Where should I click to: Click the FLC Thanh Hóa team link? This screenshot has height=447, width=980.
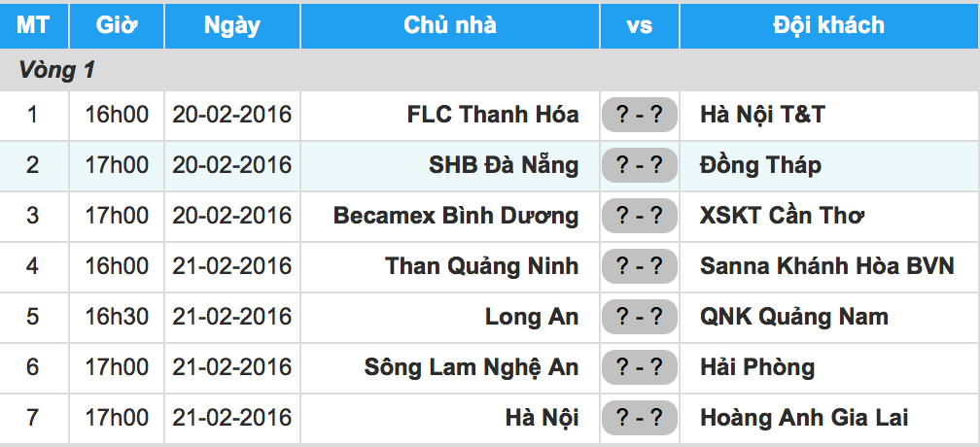[x=493, y=115]
